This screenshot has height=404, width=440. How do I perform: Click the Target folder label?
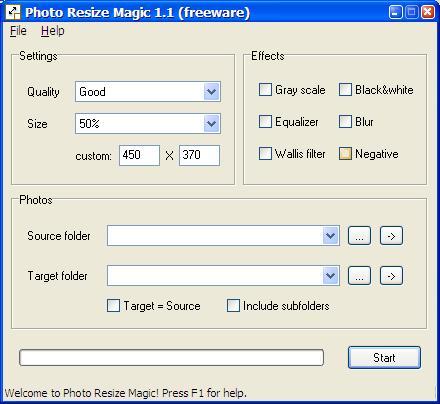(x=57, y=276)
